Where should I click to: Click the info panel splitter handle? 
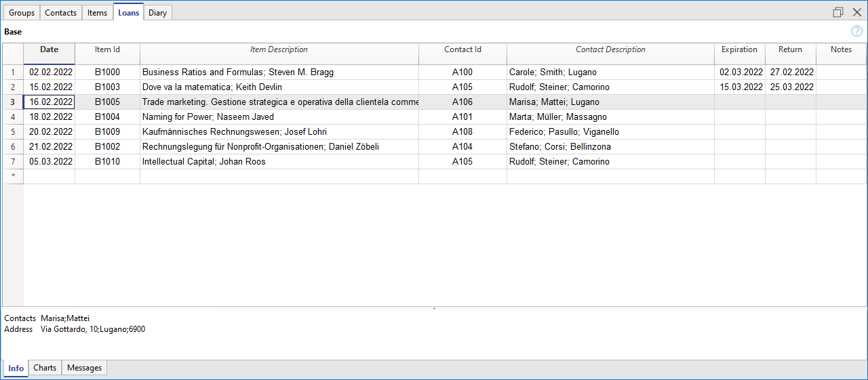point(434,308)
